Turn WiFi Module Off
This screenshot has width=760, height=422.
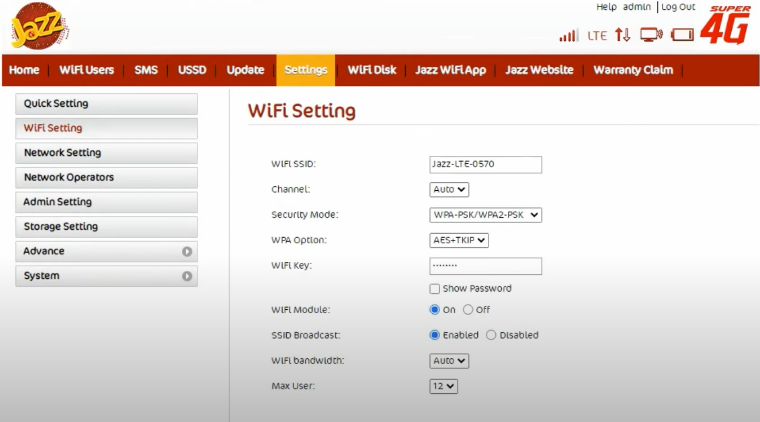click(469, 310)
